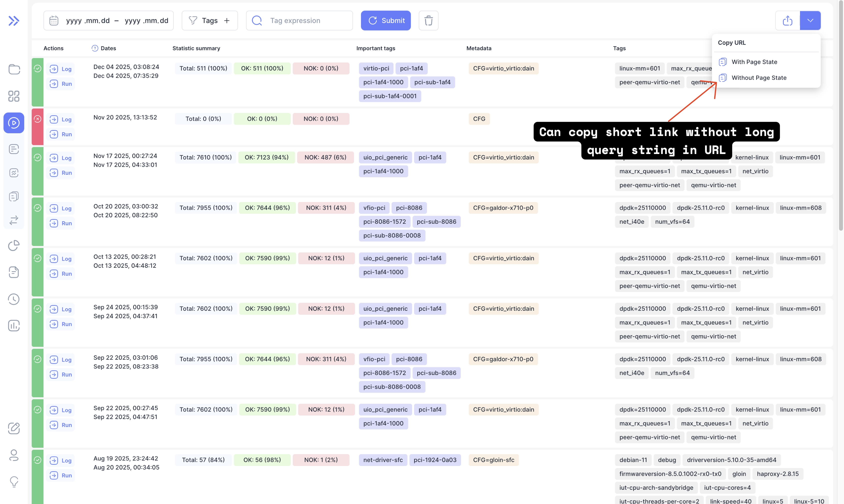Viewport: 844px width, 504px height.
Task: Open the date range picker field
Action: point(109,21)
